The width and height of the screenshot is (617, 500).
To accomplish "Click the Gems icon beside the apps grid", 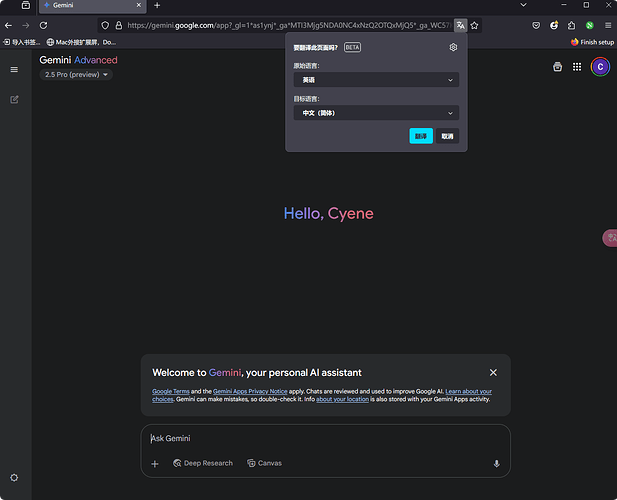I will 558,67.
